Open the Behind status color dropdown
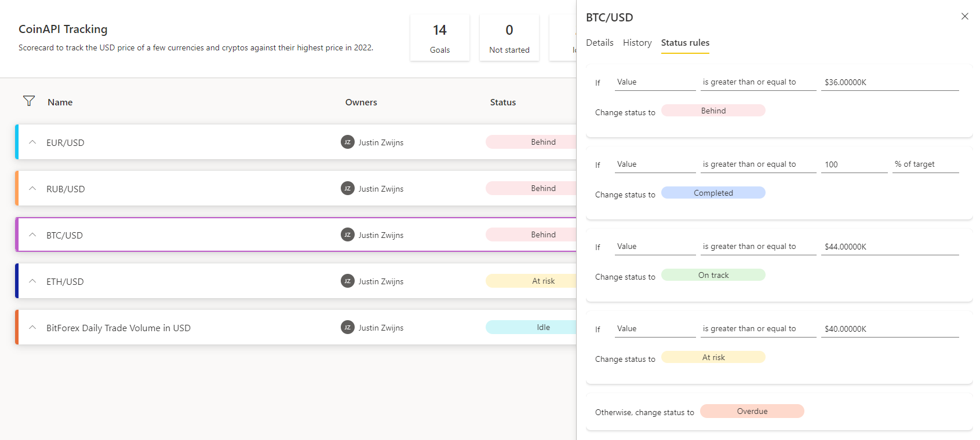The height and width of the screenshot is (440, 980). click(x=713, y=111)
